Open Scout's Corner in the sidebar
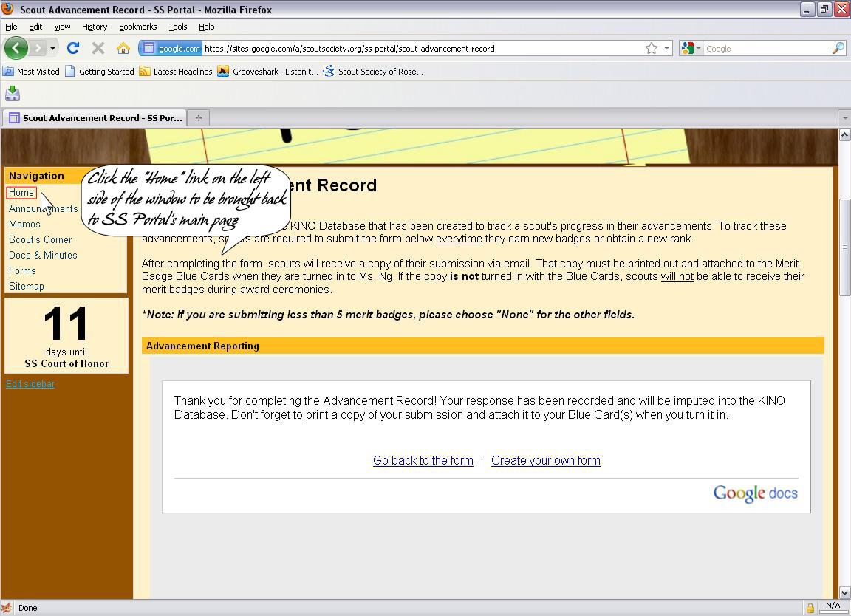Image resolution: width=851 pixels, height=616 pixels. pyautogui.click(x=40, y=240)
